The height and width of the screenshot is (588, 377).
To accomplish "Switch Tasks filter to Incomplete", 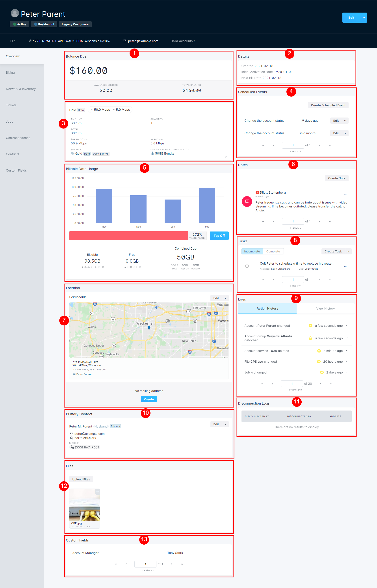I will click(x=252, y=251).
